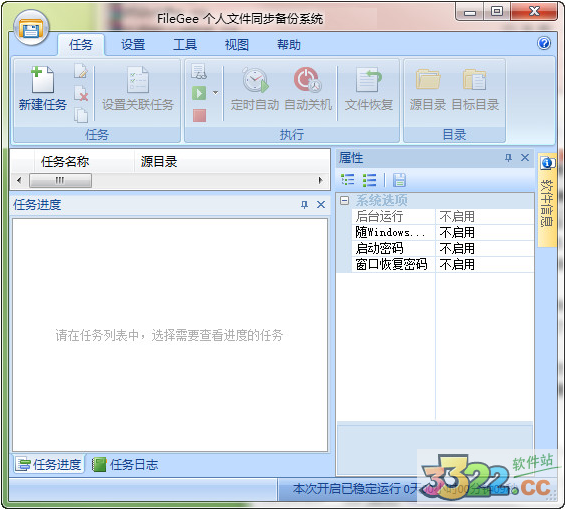The height and width of the screenshot is (509, 567).
Task: Close the 任务进度 panel
Action: click(321, 205)
